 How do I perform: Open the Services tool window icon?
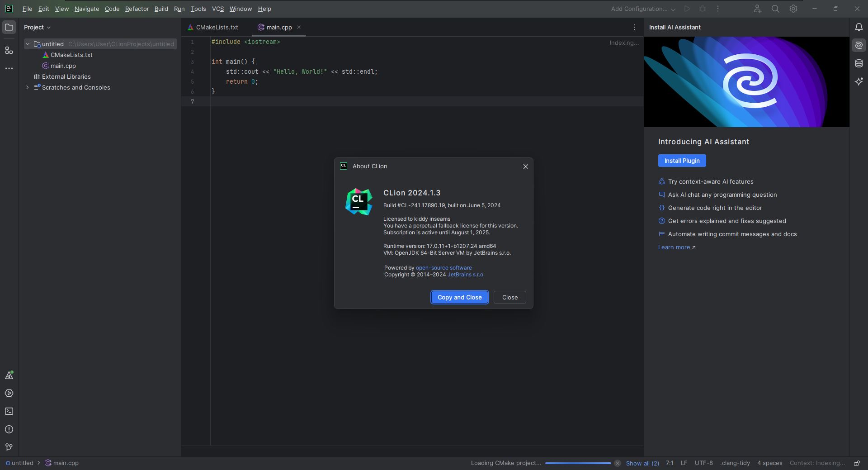9,394
